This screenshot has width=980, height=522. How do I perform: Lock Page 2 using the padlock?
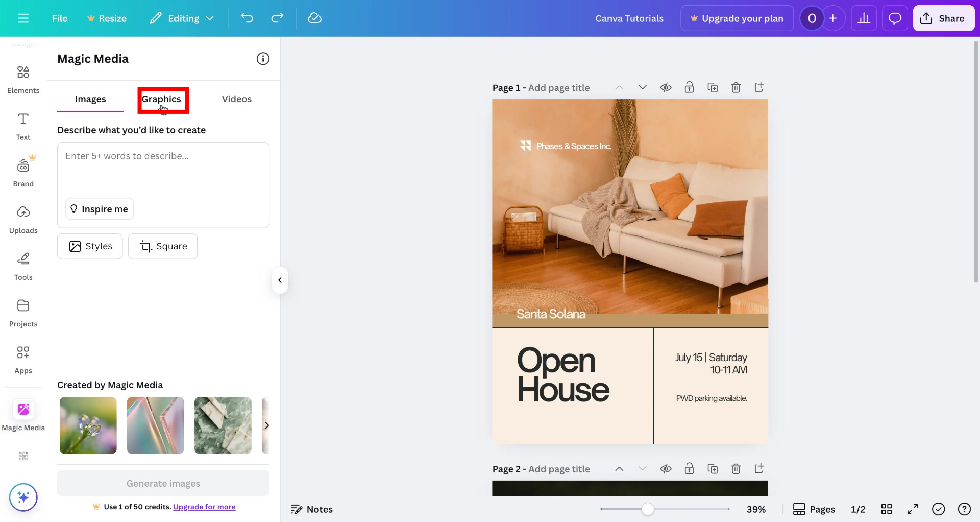coord(690,468)
